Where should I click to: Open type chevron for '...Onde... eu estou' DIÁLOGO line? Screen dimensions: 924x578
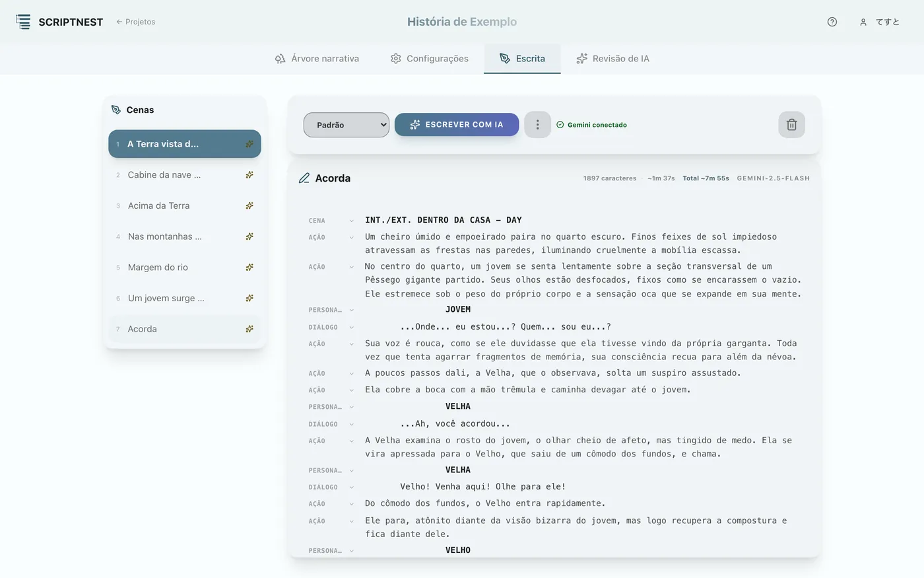351,327
